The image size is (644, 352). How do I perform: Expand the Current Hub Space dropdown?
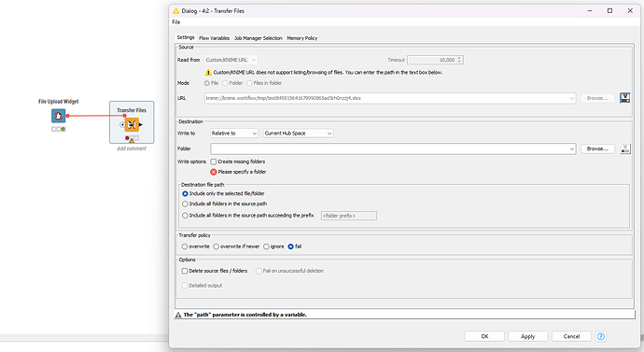click(x=298, y=134)
